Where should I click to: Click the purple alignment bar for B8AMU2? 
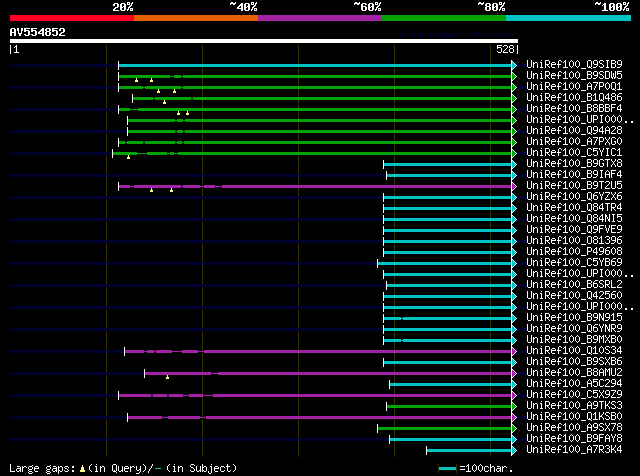click(x=328, y=374)
